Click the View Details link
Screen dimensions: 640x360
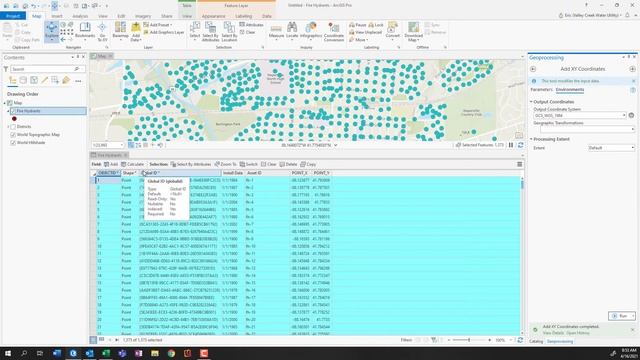553,333
